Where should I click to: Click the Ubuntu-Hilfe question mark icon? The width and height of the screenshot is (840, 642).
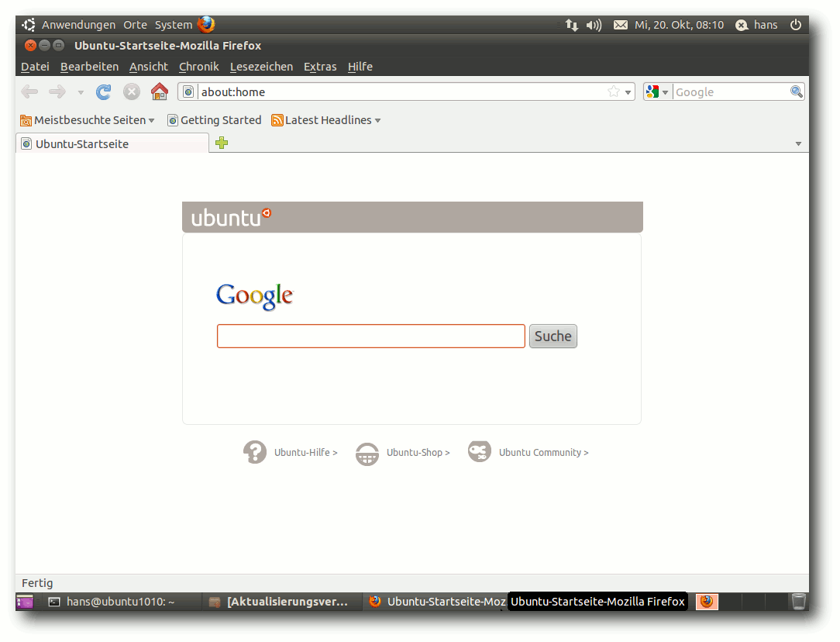pos(255,452)
